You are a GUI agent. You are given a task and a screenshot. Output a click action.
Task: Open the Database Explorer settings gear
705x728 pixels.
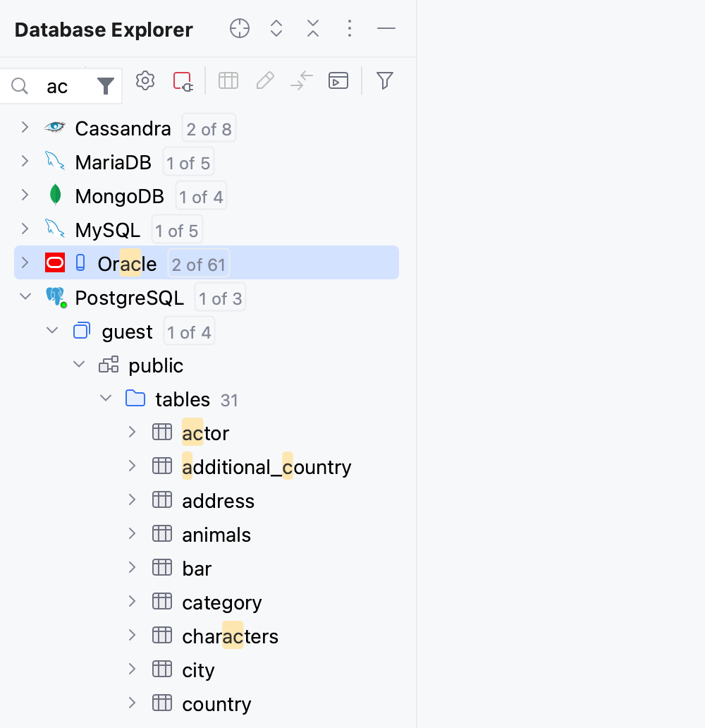click(145, 80)
